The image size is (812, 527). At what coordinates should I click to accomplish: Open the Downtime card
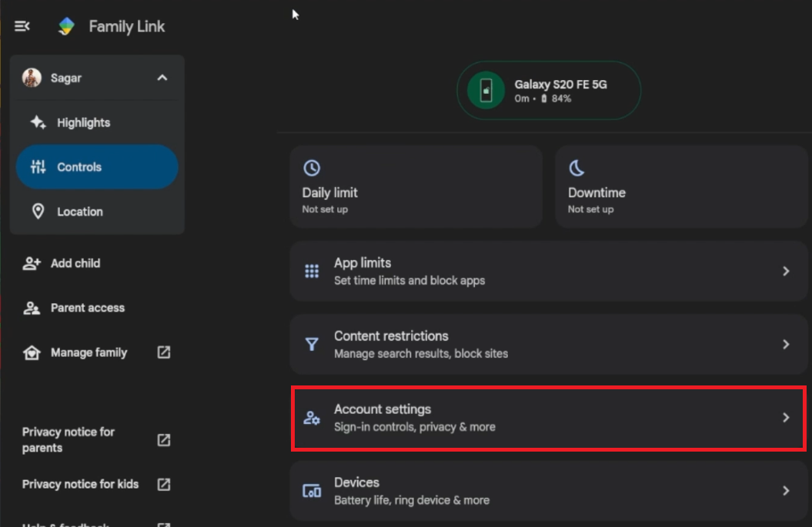point(681,186)
